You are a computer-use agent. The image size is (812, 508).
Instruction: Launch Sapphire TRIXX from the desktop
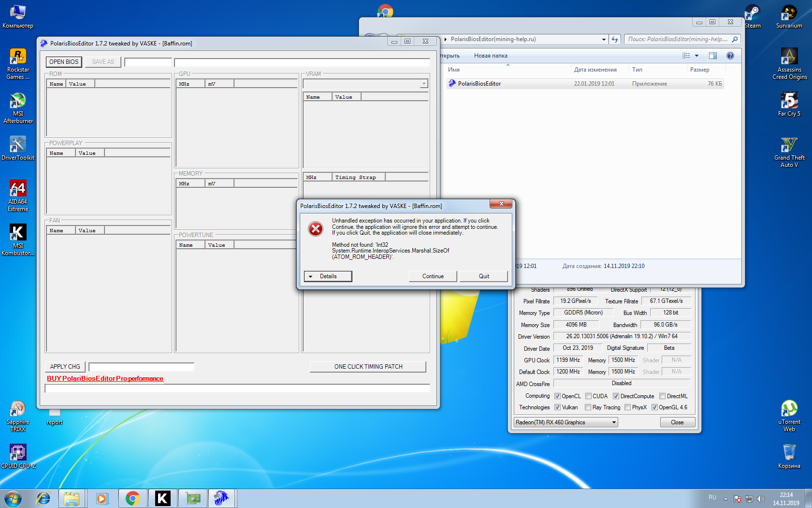coord(18,416)
